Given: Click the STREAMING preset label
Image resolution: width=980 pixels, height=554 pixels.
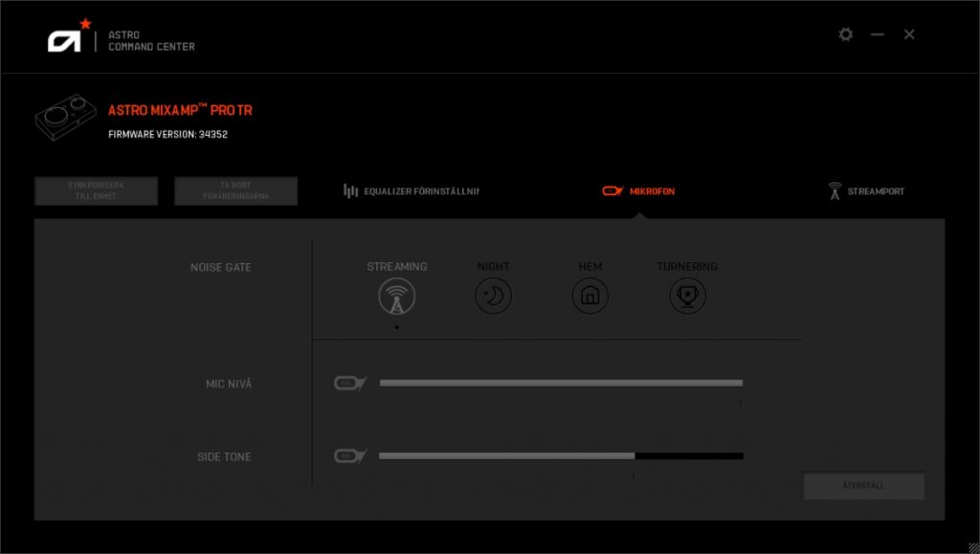Looking at the screenshot, I should (397, 267).
